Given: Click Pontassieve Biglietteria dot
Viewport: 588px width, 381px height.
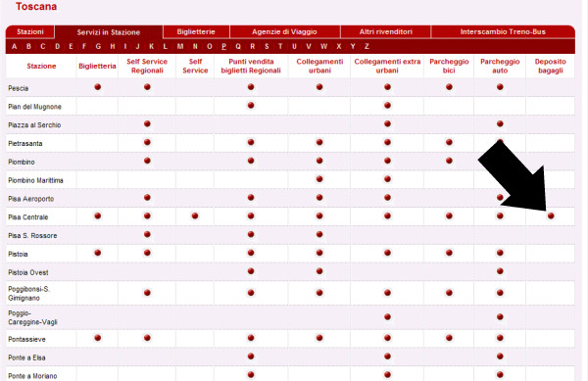Looking at the screenshot, I should click(x=97, y=338).
